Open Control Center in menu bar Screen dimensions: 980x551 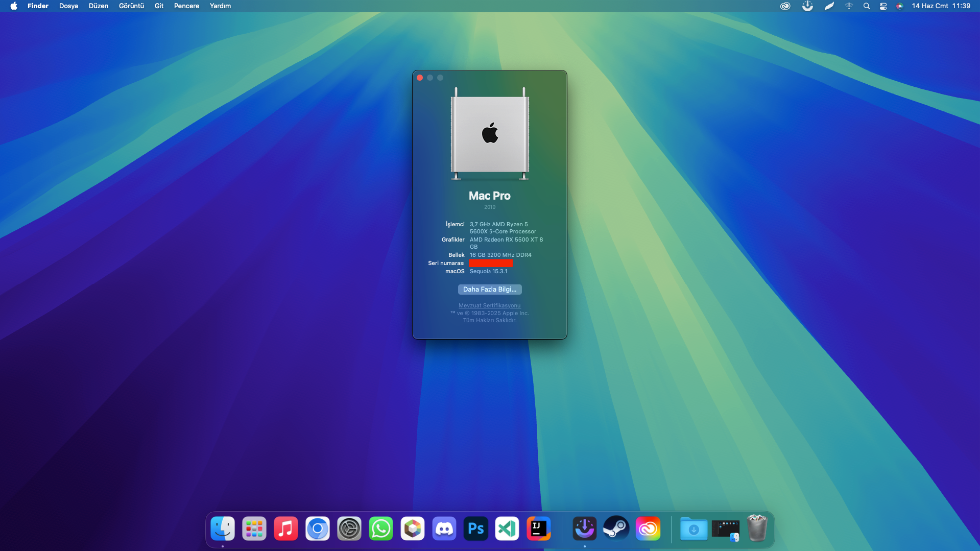[883, 6]
